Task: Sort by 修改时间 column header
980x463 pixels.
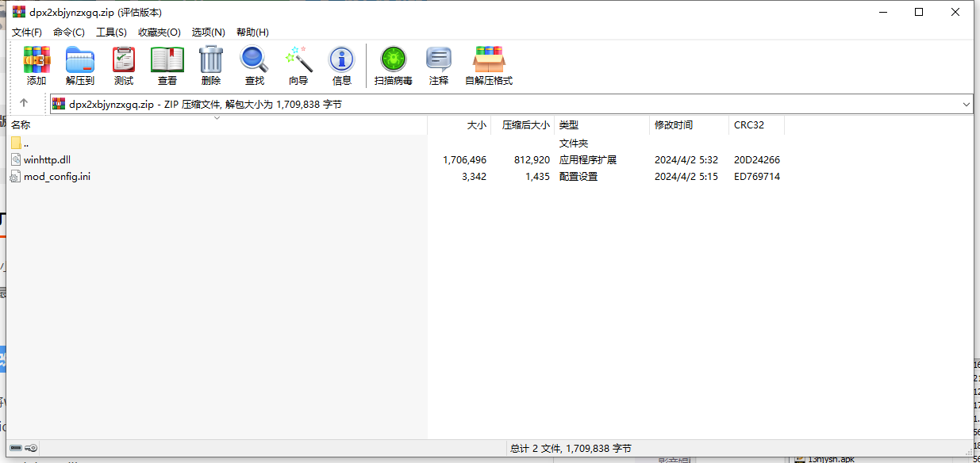Action: [x=690, y=124]
